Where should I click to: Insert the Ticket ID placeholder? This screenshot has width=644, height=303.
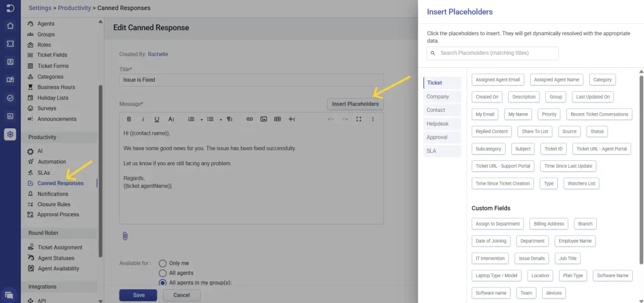click(x=553, y=148)
